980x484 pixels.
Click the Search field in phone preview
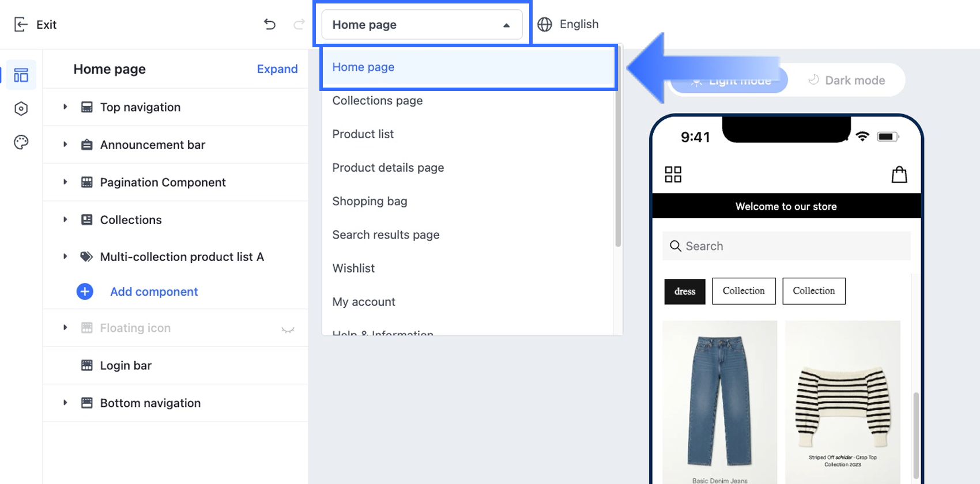click(x=786, y=246)
